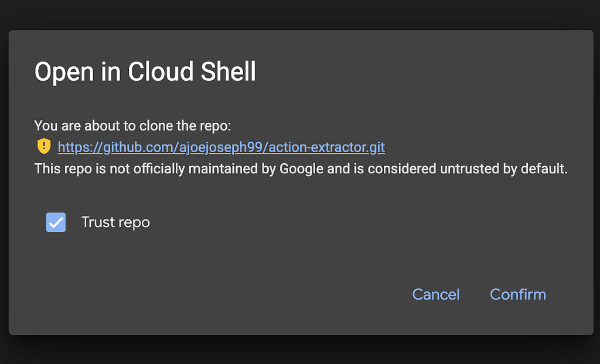Open the action-extractor.git GitHub link

point(221,147)
